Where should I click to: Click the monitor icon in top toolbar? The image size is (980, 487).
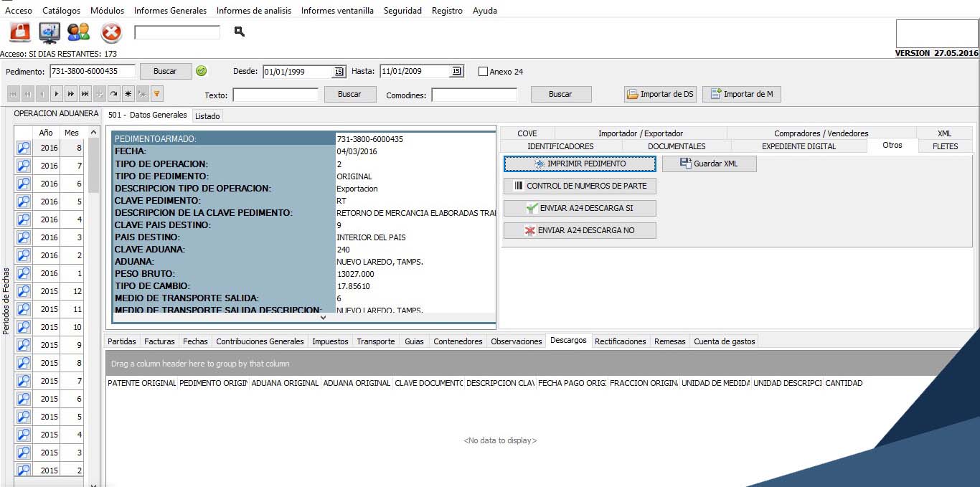pos(50,32)
